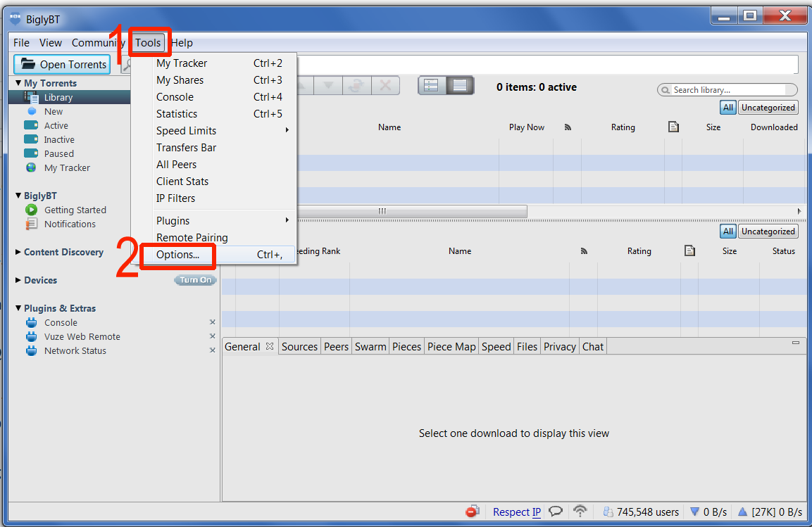Select Library in sidebar
This screenshot has width=812, height=527.
(70, 97)
